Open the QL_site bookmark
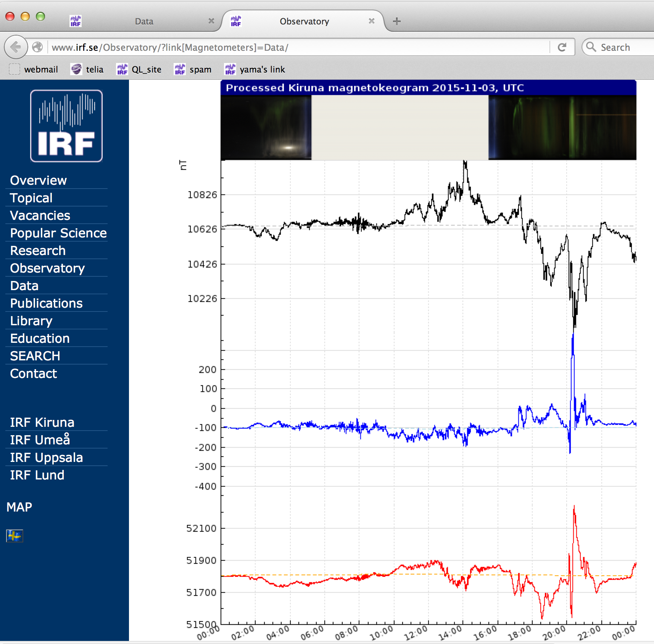Screen dimensions: 654x644 pyautogui.click(x=139, y=69)
